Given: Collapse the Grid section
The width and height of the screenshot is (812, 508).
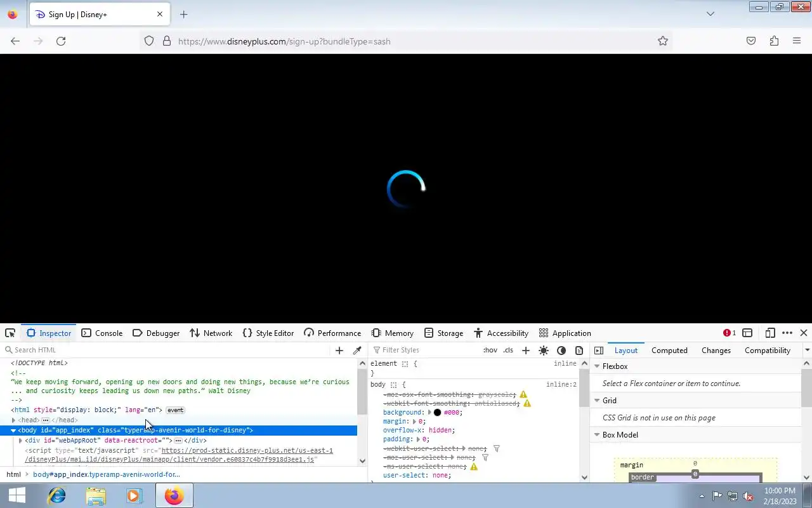Looking at the screenshot, I should tap(597, 401).
